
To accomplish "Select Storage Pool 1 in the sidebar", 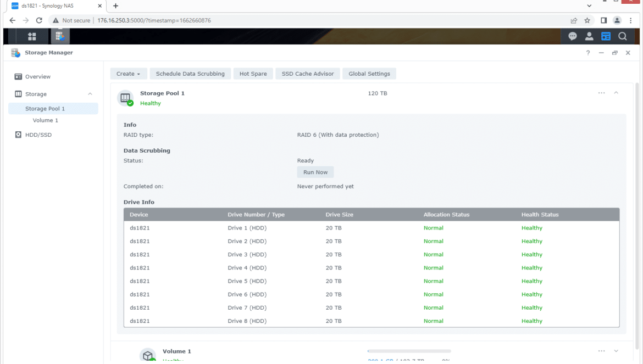I will coord(53,109).
